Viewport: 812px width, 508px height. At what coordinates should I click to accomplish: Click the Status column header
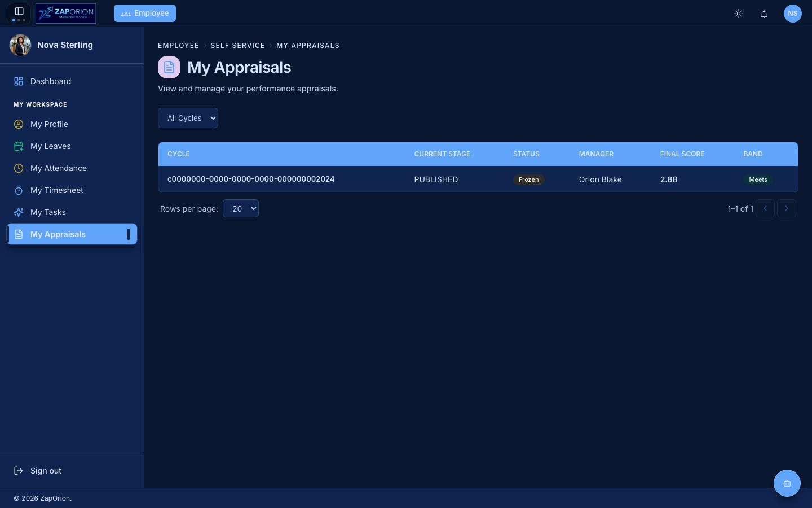point(526,154)
